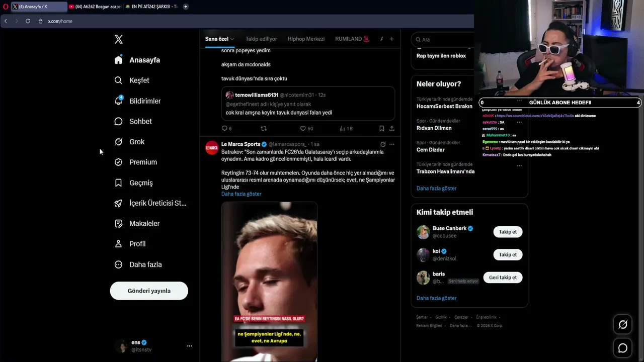The height and width of the screenshot is (362, 644).
Task: Open the Opera menu icon
Action: click(x=6, y=7)
